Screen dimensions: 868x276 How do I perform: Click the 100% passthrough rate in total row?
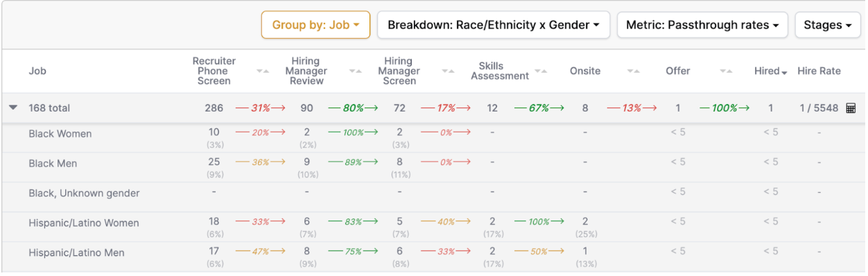pos(724,108)
